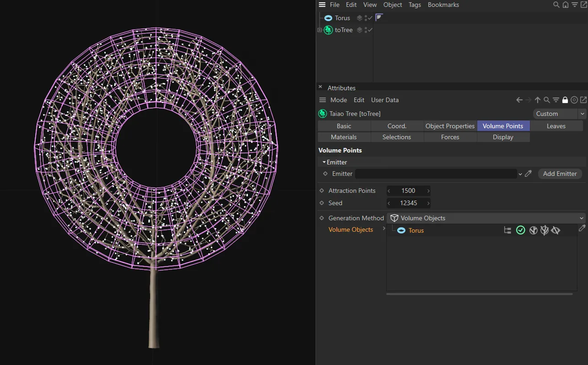Click the Emitter eyedropper picker icon
The height and width of the screenshot is (365, 588).
tap(528, 174)
